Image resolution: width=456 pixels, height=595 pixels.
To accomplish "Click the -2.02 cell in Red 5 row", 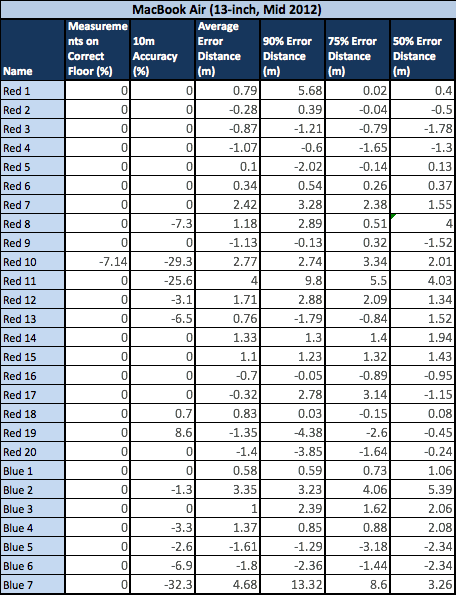I will (292, 167).
